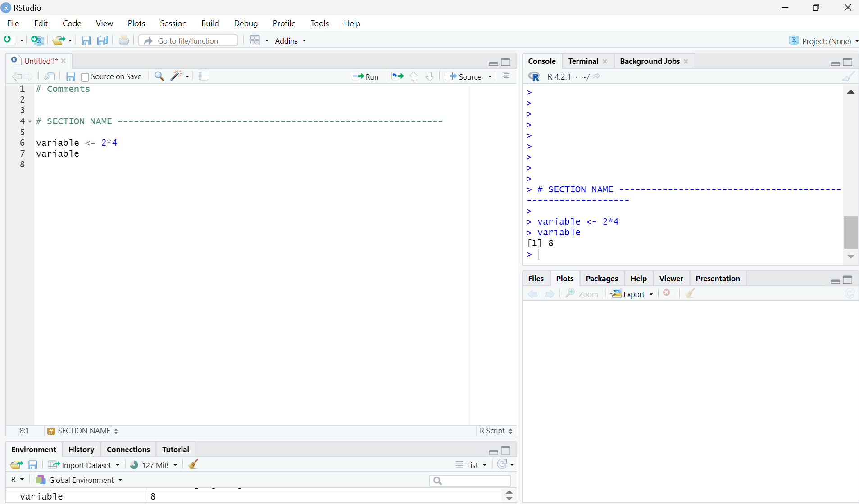Open the Import Dataset dropdown
The height and width of the screenshot is (504, 859).
(x=85, y=465)
